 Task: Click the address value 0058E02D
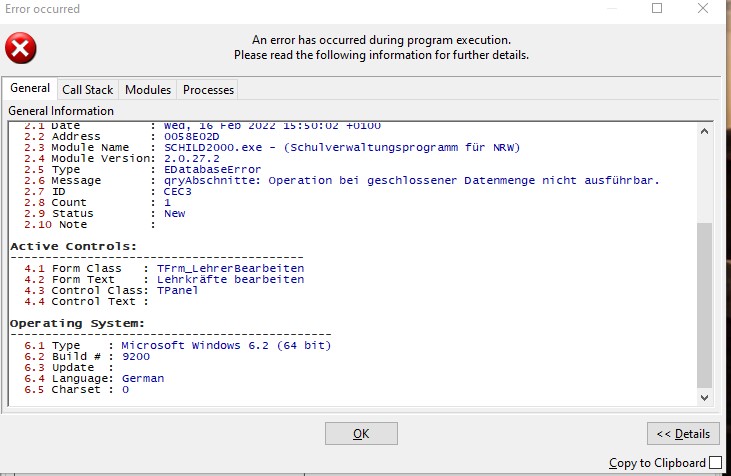pyautogui.click(x=192, y=137)
